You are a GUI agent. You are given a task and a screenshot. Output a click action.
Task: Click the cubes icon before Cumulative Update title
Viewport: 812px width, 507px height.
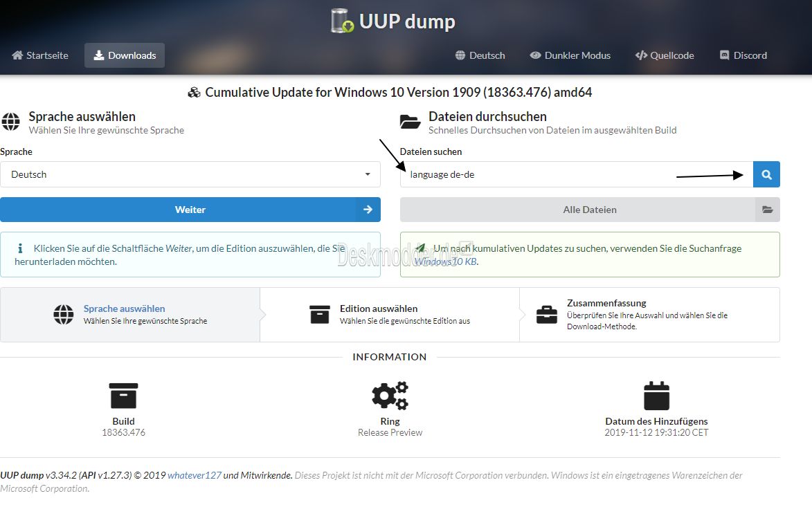coord(195,93)
